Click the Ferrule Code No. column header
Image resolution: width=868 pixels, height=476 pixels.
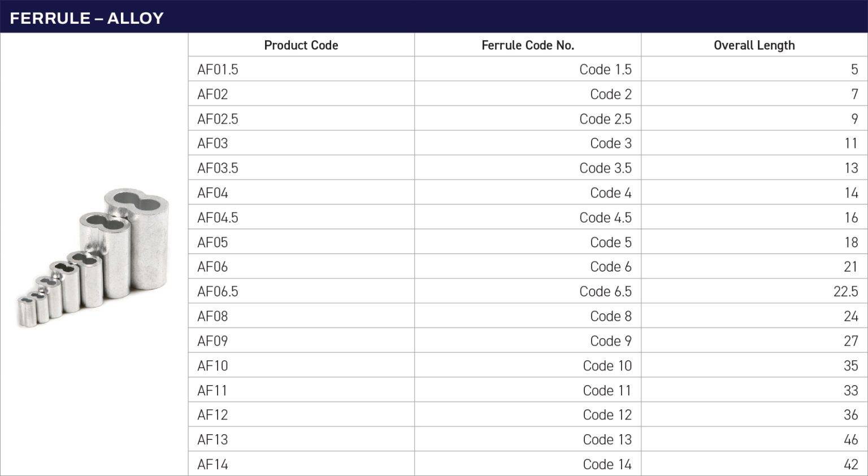[x=527, y=45]
